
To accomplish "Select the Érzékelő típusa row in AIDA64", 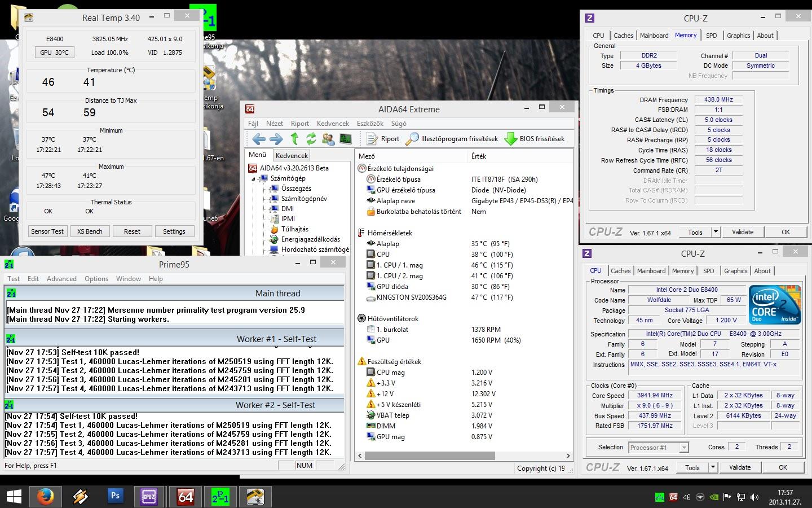I will pyautogui.click(x=465, y=179).
